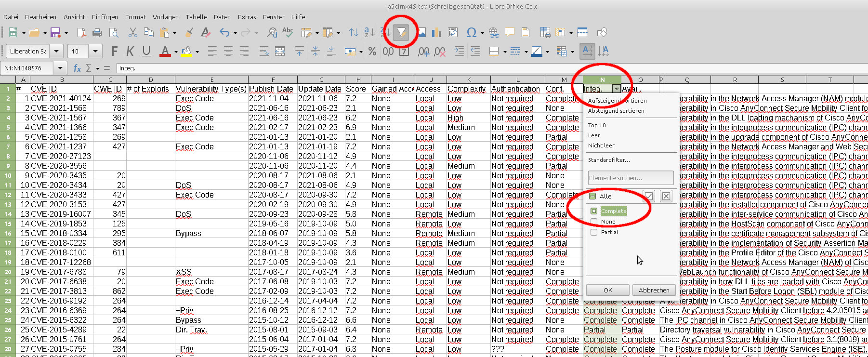Click the Sort ascending icon
868x357 pixels.
click(369, 32)
